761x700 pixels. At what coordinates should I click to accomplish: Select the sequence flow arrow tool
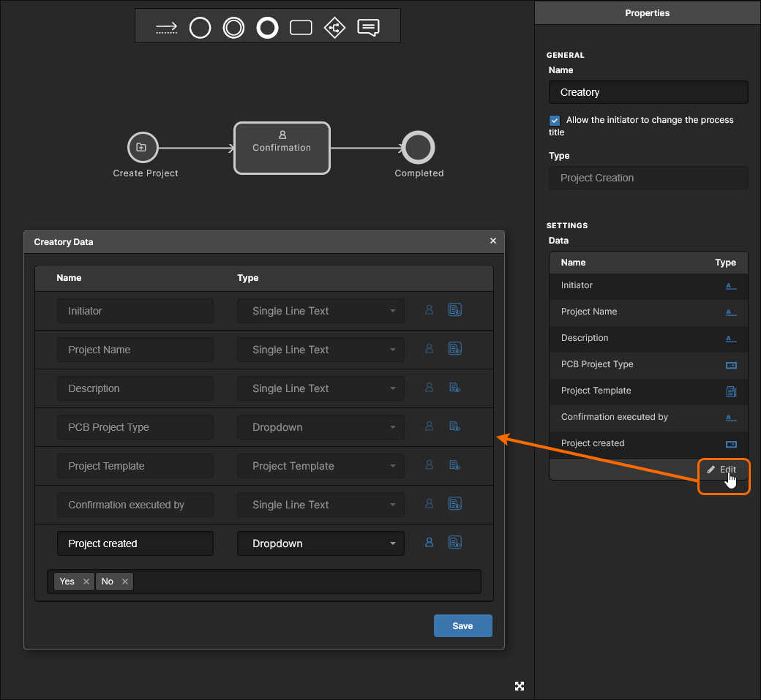tap(167, 28)
